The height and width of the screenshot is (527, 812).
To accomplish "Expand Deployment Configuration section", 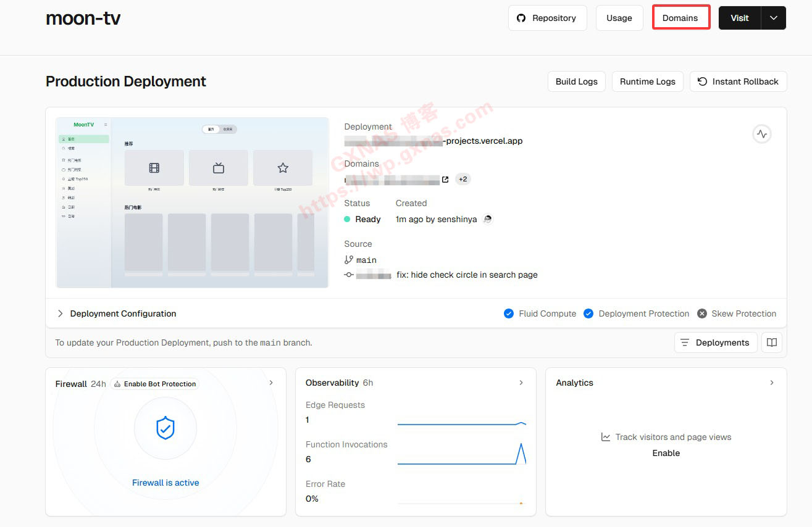I will tap(117, 313).
